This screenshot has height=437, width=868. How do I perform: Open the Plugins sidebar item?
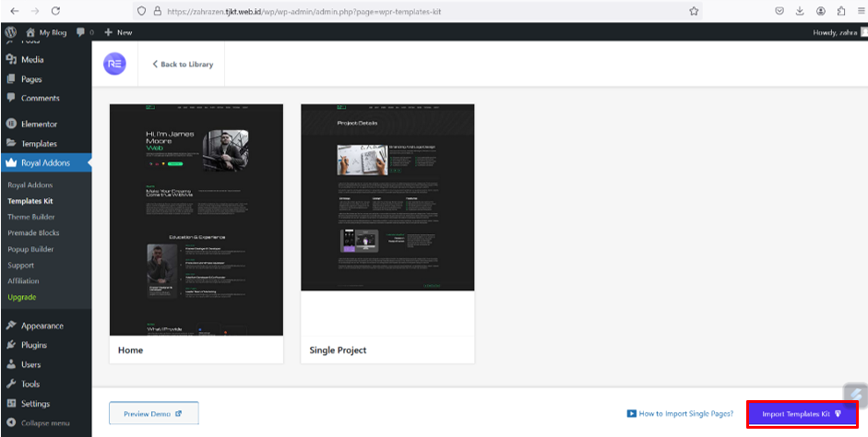coord(34,345)
